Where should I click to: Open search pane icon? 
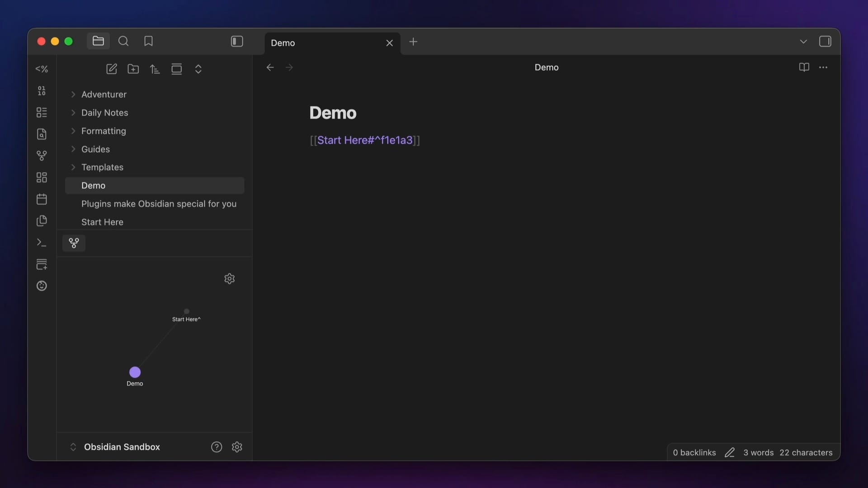(123, 42)
